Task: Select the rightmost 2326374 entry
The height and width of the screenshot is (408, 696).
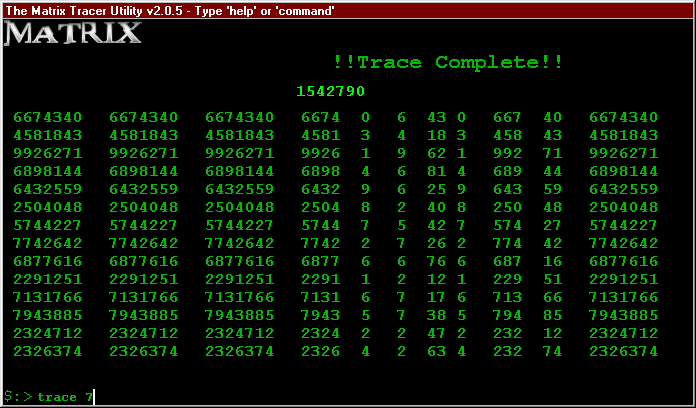Action: (623, 352)
